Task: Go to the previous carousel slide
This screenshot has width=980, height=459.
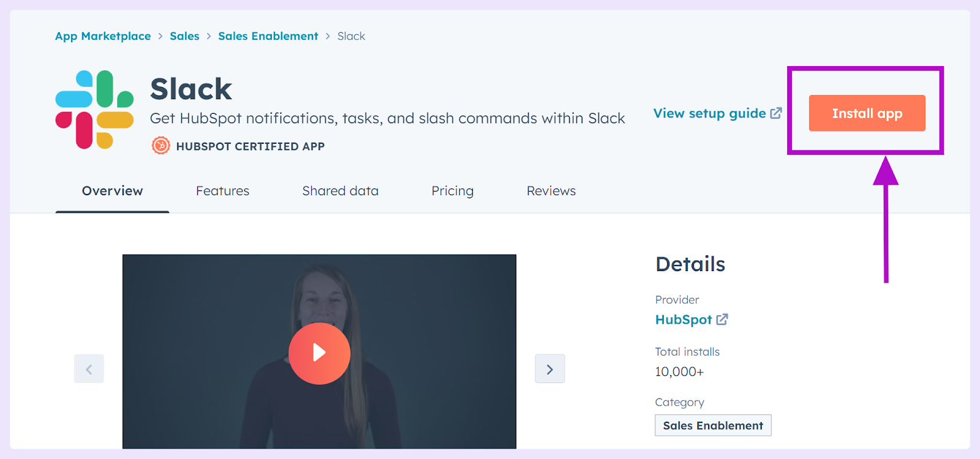Action: (89, 368)
